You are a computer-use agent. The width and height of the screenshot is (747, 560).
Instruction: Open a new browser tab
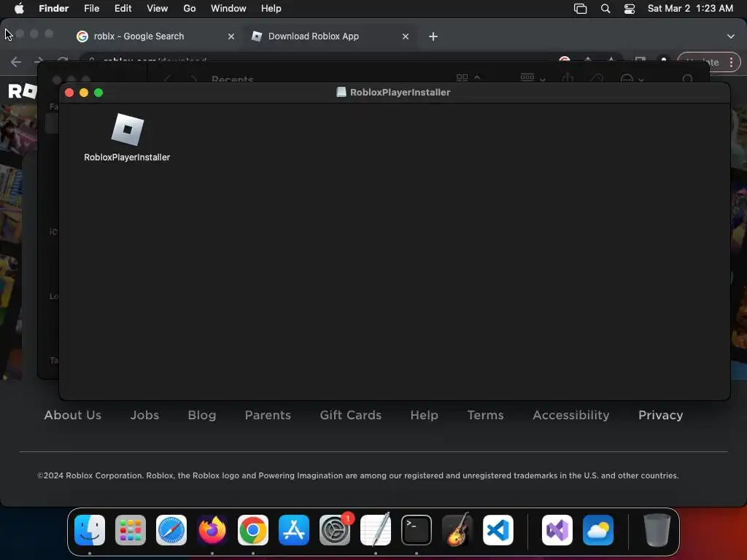pos(433,36)
